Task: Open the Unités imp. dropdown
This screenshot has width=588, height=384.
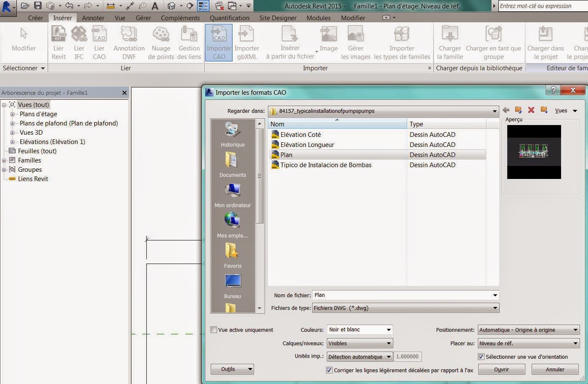Action: [360, 357]
